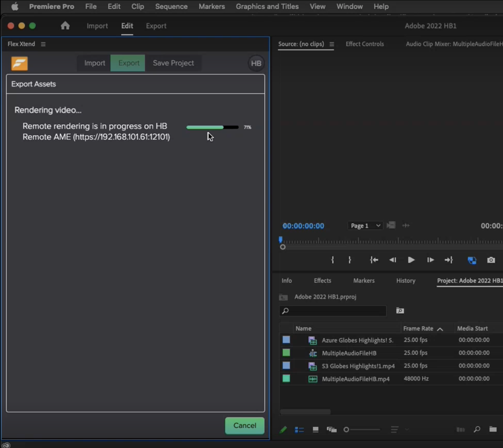Click the Project panel search field

333,311
